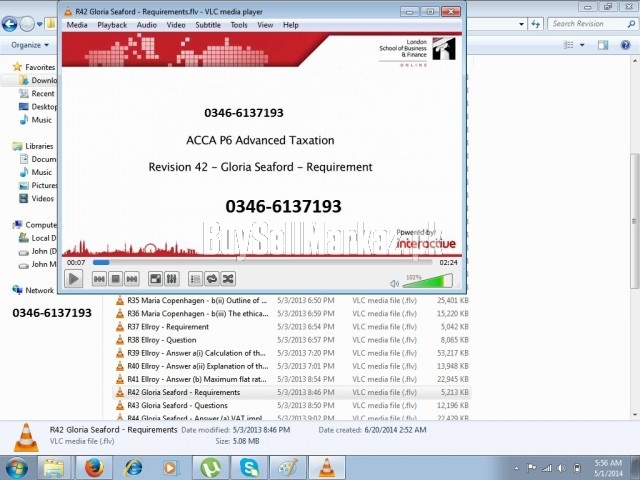Collapse the Libraries tree section

7,146
